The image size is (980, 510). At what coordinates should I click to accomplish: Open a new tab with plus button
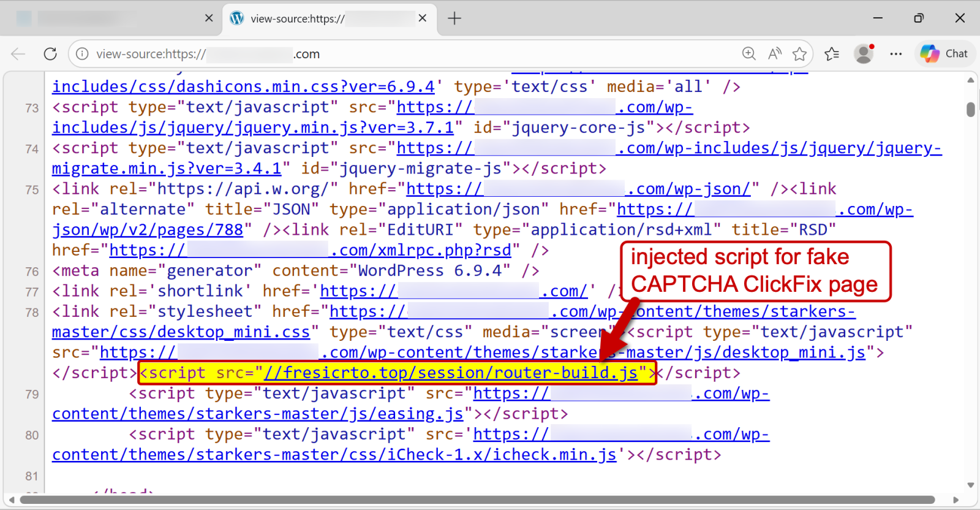454,18
